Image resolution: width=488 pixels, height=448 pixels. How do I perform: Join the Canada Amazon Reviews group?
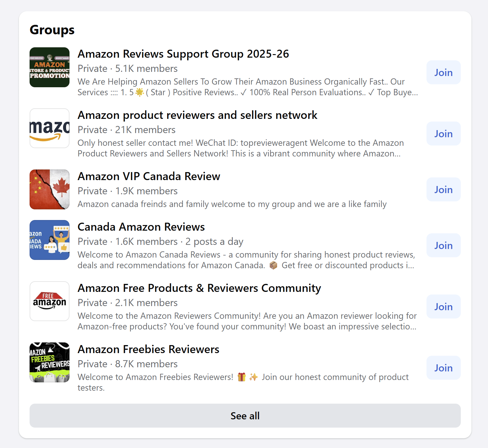coord(443,245)
